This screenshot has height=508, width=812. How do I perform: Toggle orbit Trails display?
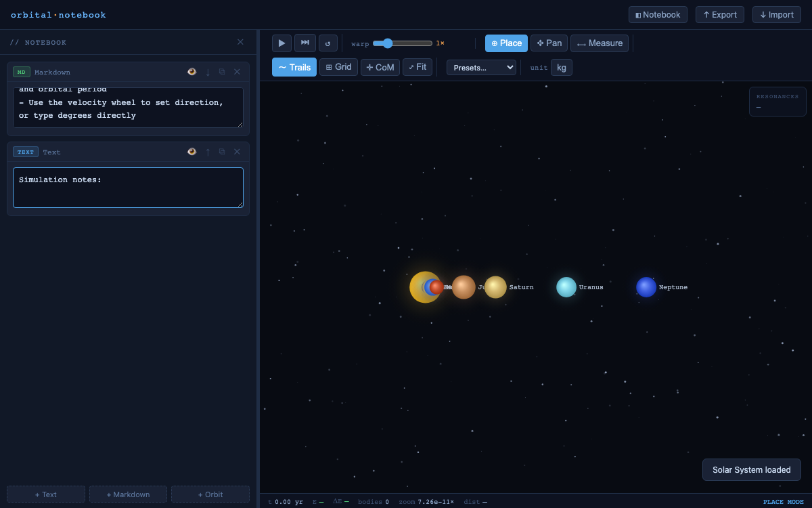coord(294,67)
